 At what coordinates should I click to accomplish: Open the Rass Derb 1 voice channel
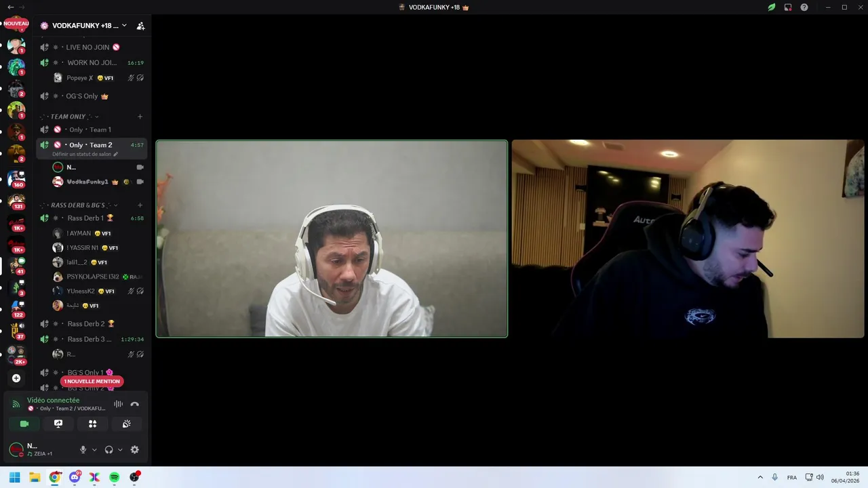(x=92, y=218)
